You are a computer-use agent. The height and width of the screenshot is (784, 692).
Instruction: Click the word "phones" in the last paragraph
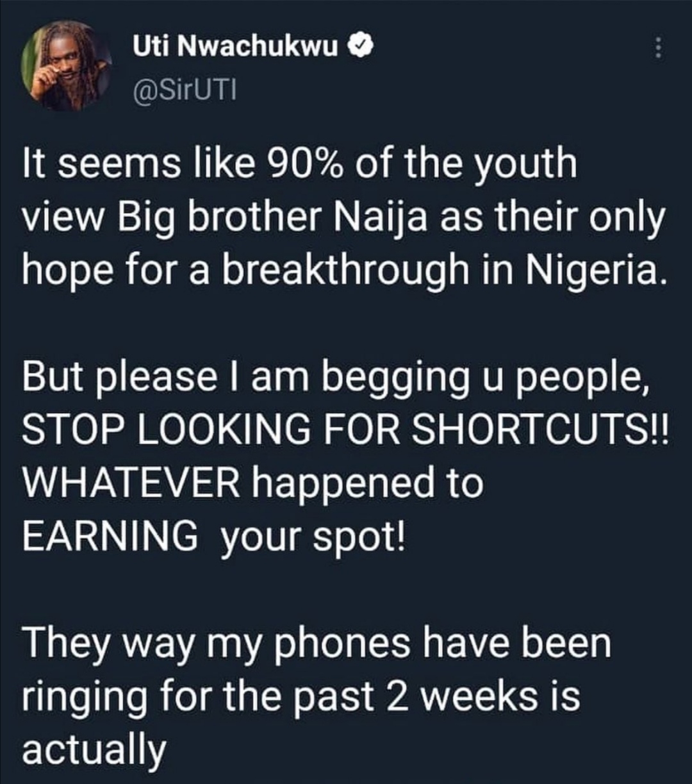[x=342, y=644]
